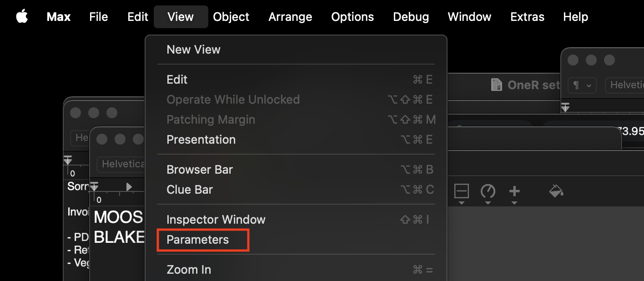Click the OneR document title icon
644x281 pixels.
pyautogui.click(x=497, y=85)
